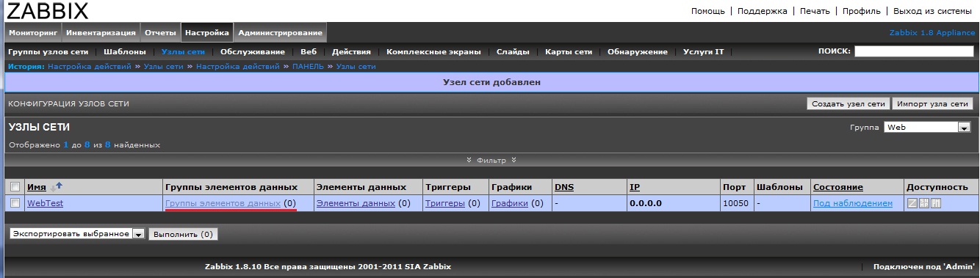Screen dimensions: 980x278
Task: Open the Мониторинг tab
Action: pos(34,33)
